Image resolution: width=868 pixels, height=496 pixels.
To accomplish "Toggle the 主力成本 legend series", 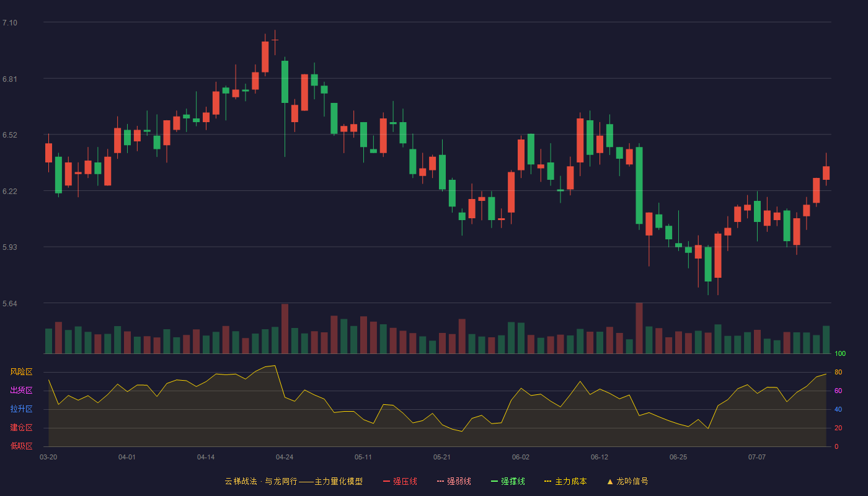I will tap(565, 481).
